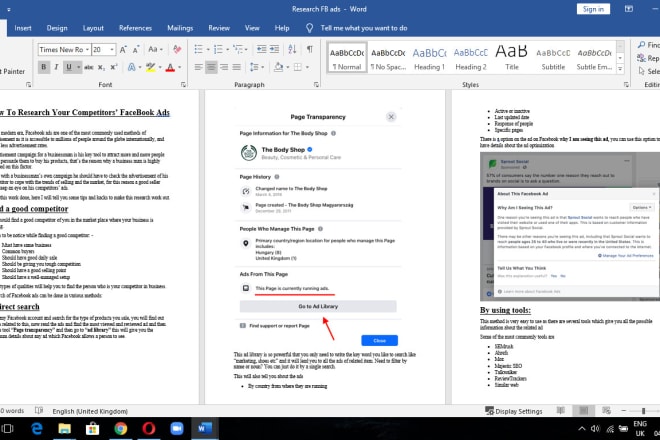Open Design ribbon tab
The width and height of the screenshot is (660, 440).
57,28
